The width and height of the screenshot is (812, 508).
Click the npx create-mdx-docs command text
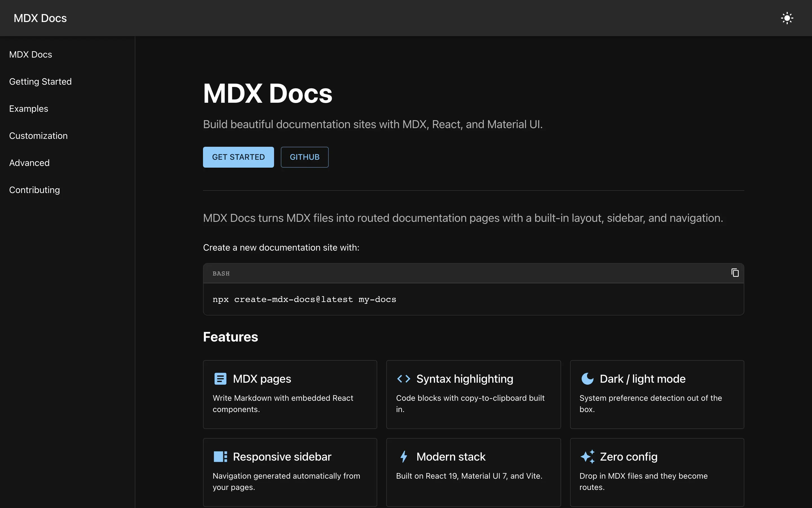[x=304, y=299]
